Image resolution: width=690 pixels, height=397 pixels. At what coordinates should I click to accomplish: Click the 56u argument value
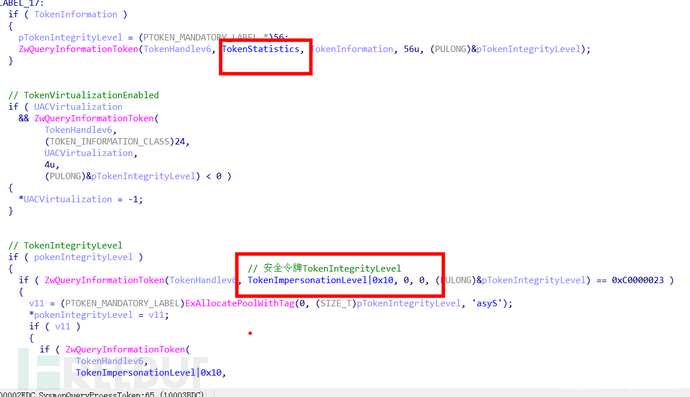(411, 49)
